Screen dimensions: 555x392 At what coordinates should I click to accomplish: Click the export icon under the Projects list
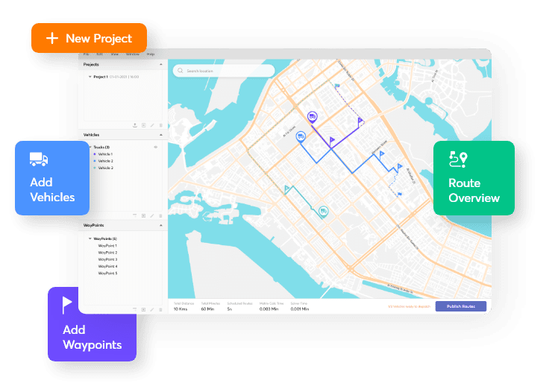(135, 125)
